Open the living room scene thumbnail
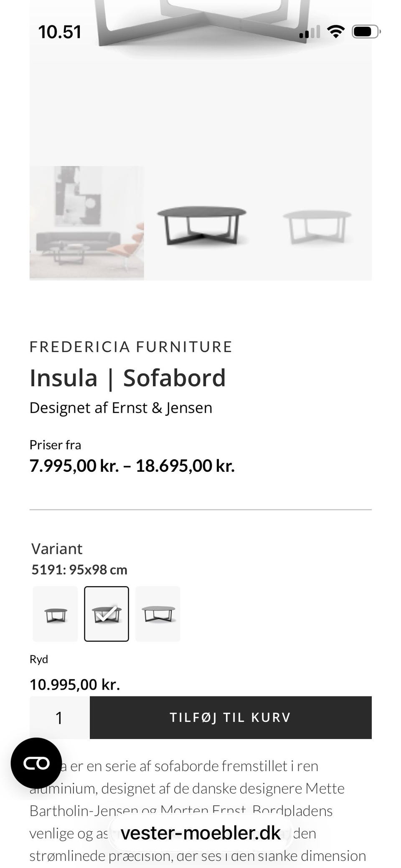This screenshot has height=868, width=401. pos(87,223)
